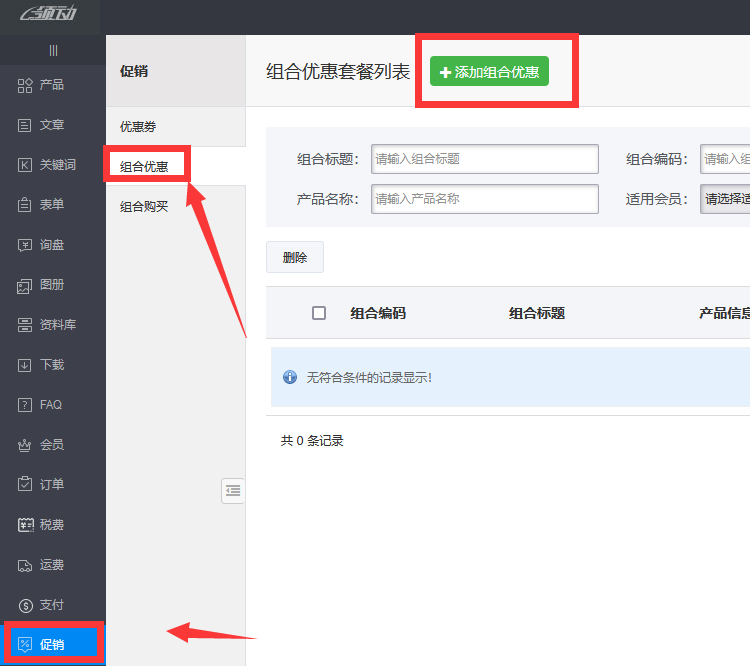Click the 运费 truck icon
Viewport: 750px width, 666px height.
(x=25, y=566)
